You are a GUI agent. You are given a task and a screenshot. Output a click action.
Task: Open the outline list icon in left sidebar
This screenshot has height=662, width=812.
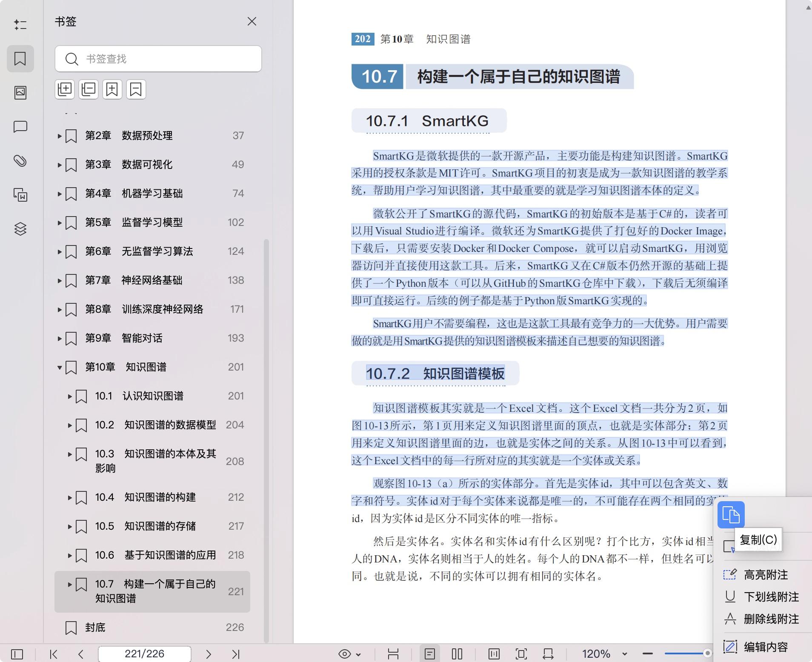20,24
